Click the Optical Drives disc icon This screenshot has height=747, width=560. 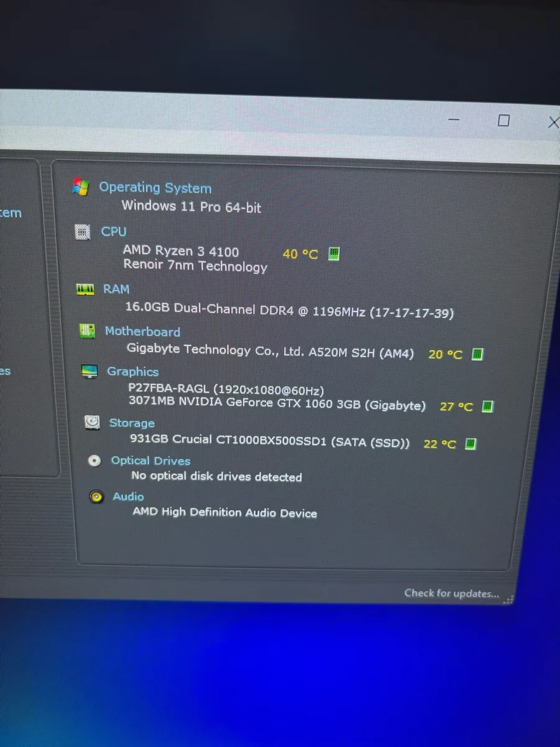tap(94, 461)
